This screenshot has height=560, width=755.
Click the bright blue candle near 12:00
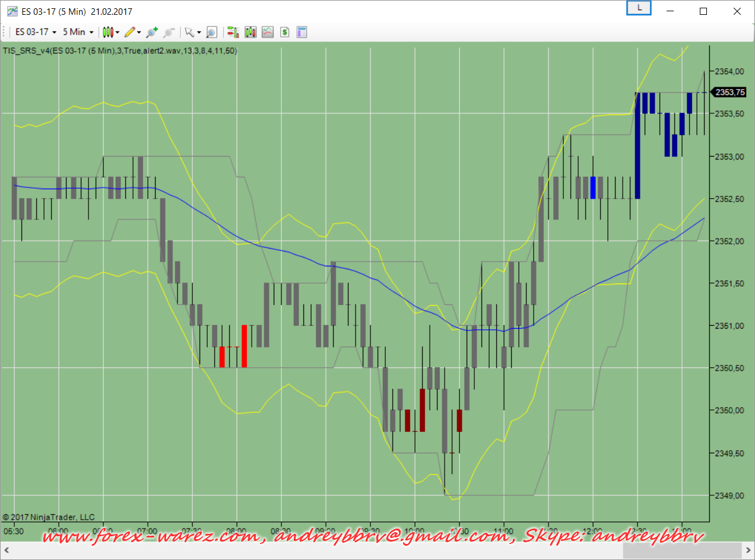click(x=593, y=187)
